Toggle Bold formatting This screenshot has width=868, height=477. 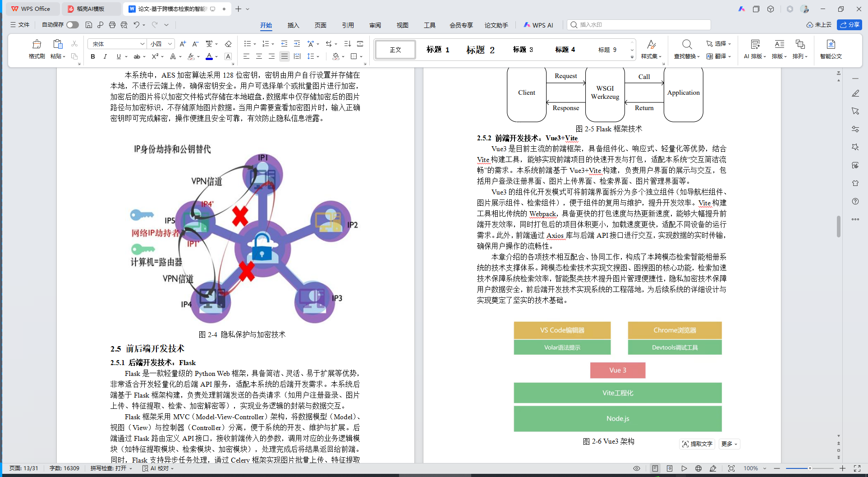coord(93,56)
